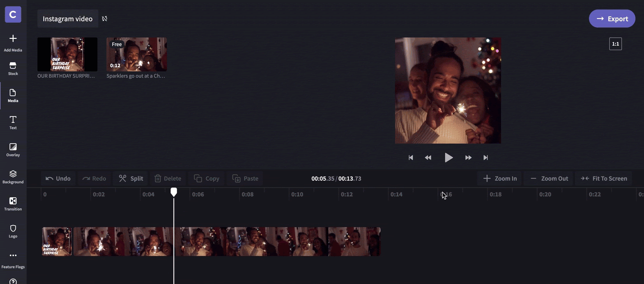Open the Overlay panel
Screen dimensions: 644x284
[x=13, y=150]
